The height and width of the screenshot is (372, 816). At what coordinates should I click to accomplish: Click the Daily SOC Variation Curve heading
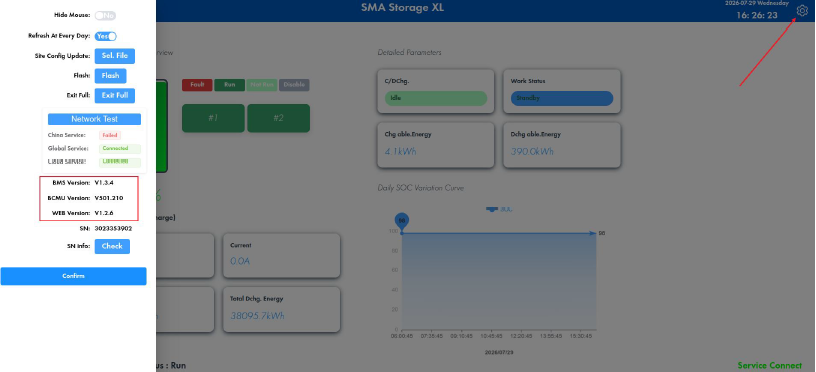point(420,188)
